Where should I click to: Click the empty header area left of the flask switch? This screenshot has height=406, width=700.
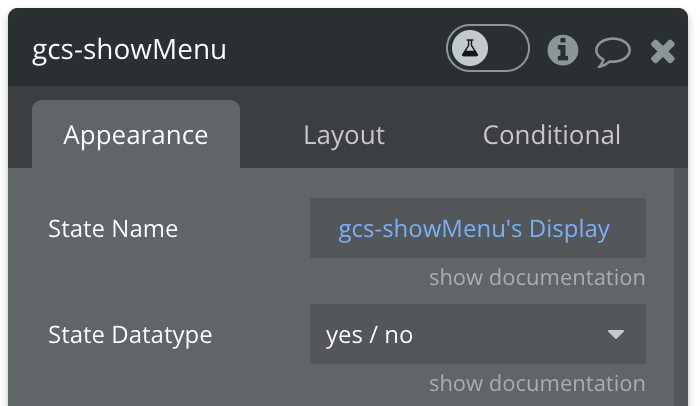coord(340,49)
